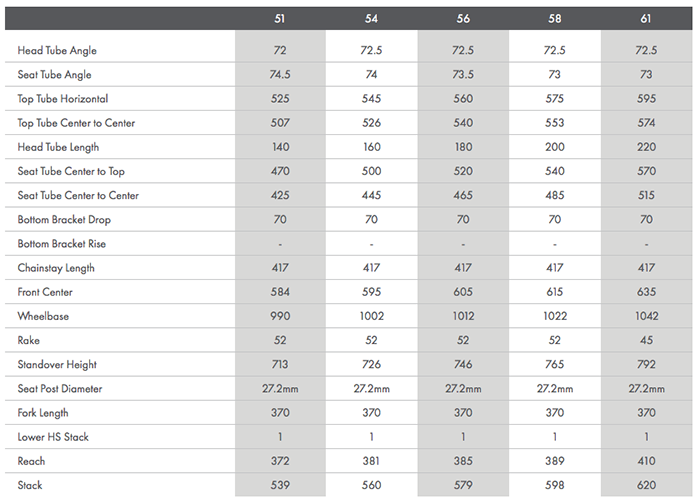This screenshot has width=700, height=504.
Task: Click the size 51 column header
Action: [x=280, y=19]
